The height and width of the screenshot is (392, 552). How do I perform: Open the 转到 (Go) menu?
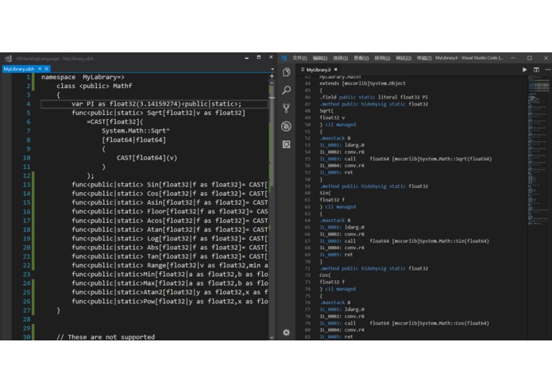(x=382, y=58)
